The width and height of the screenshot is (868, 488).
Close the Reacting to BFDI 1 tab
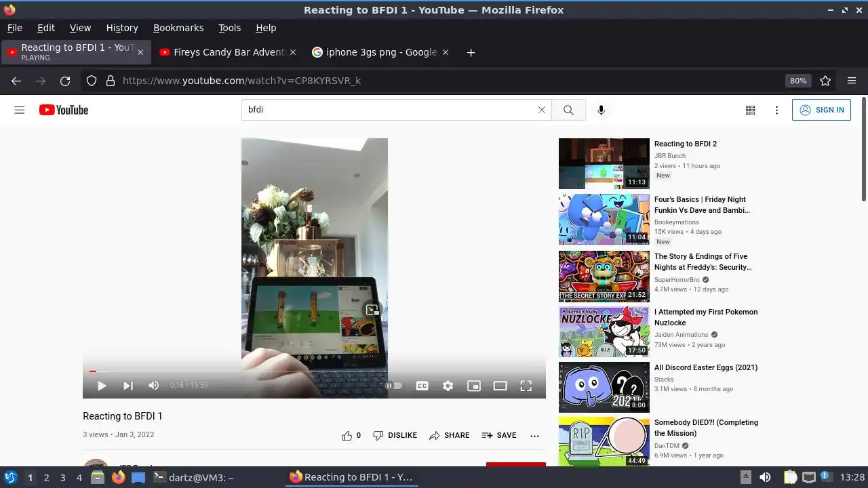coord(140,52)
